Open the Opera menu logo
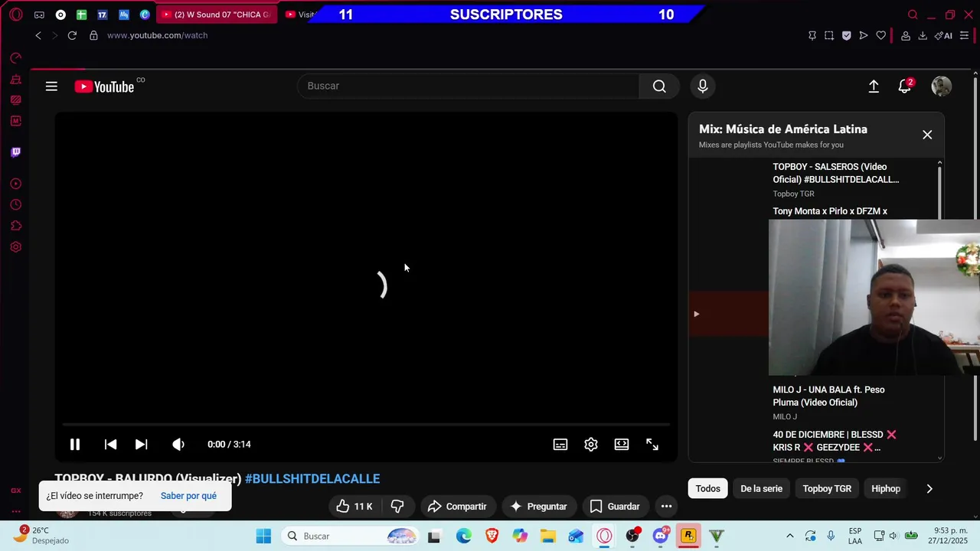 (x=15, y=15)
